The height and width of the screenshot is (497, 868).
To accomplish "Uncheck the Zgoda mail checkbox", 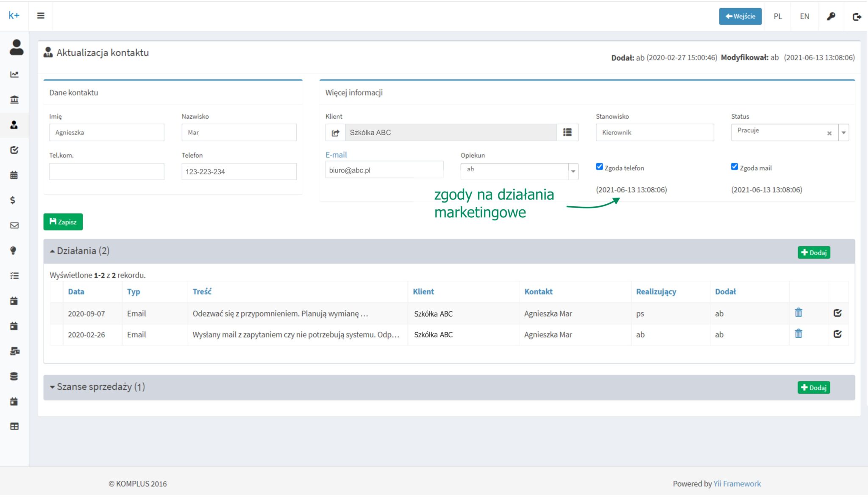I will click(734, 167).
